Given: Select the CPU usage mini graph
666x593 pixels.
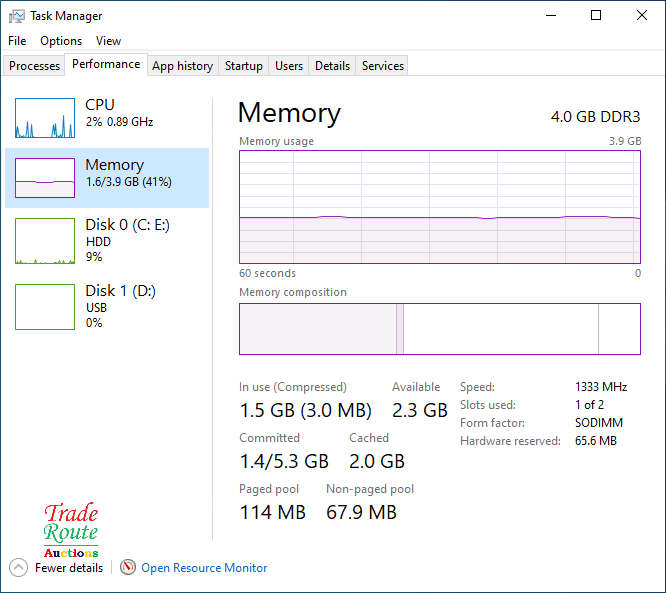Looking at the screenshot, I should (x=45, y=118).
